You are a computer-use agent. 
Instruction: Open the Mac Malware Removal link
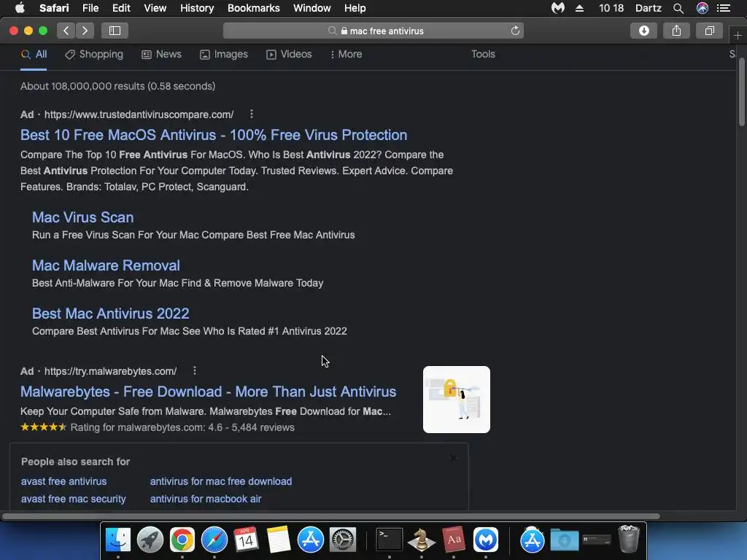click(106, 265)
